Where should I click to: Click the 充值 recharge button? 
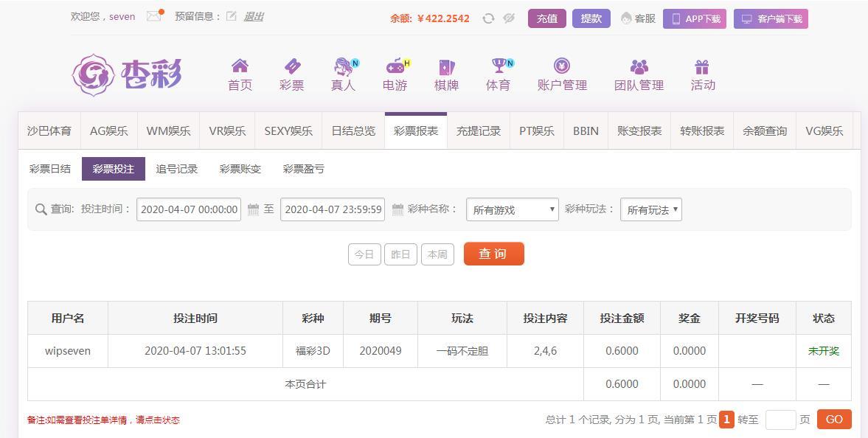[x=546, y=18]
